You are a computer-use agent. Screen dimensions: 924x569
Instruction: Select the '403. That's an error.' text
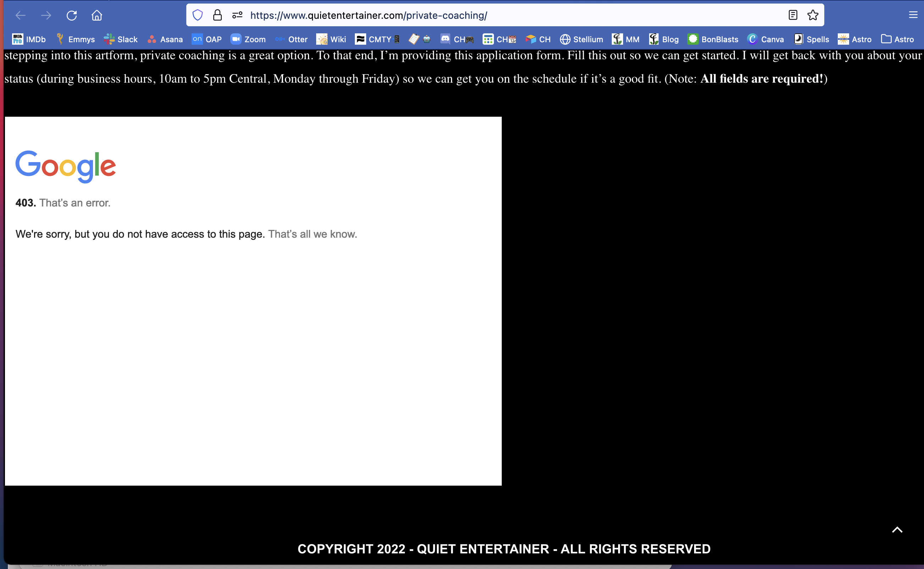[x=63, y=203]
